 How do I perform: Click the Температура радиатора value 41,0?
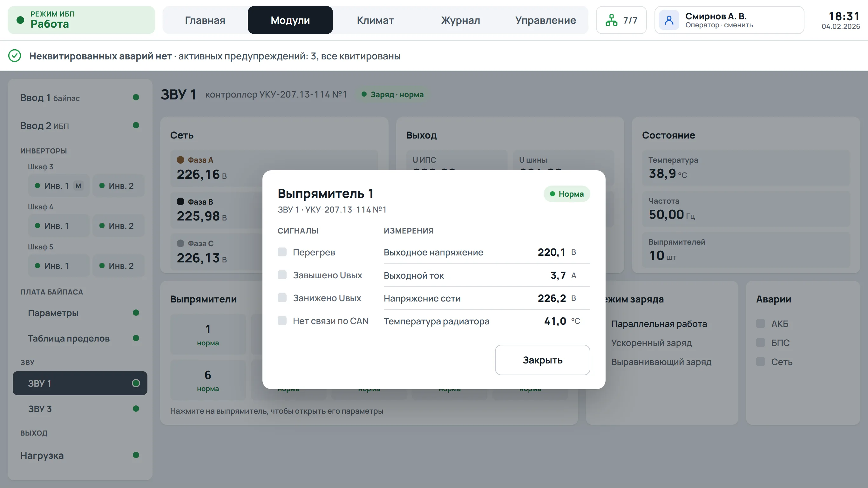point(555,321)
